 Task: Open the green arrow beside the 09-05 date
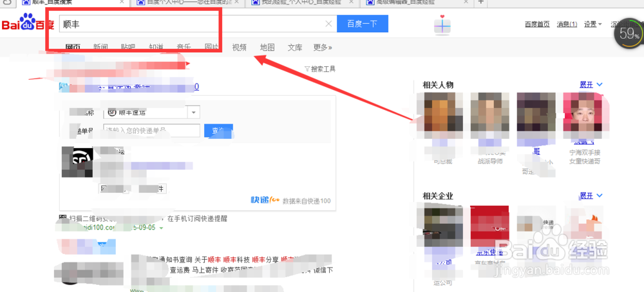click(x=162, y=228)
